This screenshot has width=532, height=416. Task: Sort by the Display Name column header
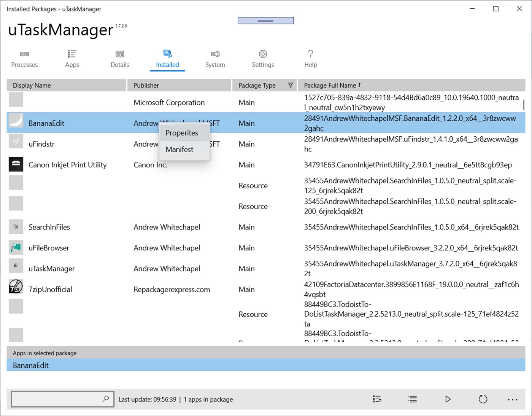pyautogui.click(x=32, y=85)
